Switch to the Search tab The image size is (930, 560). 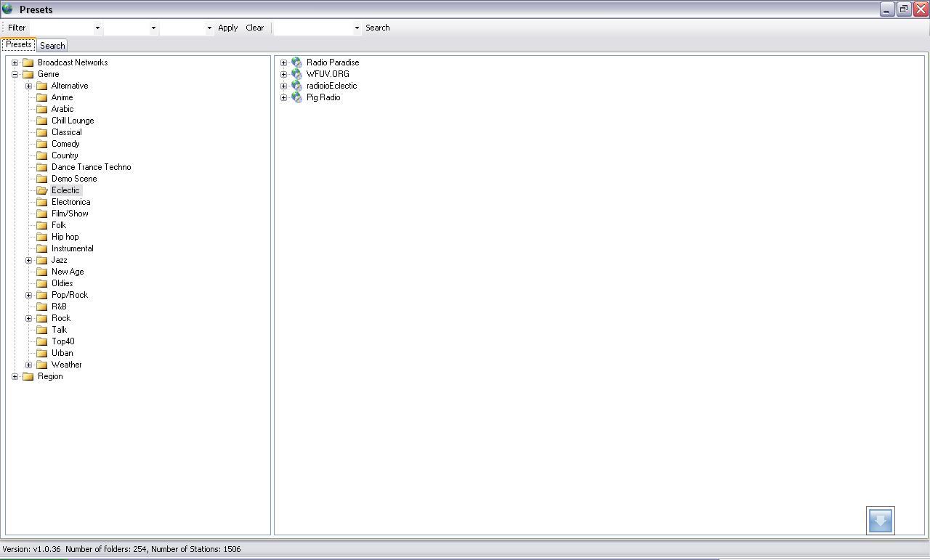52,45
